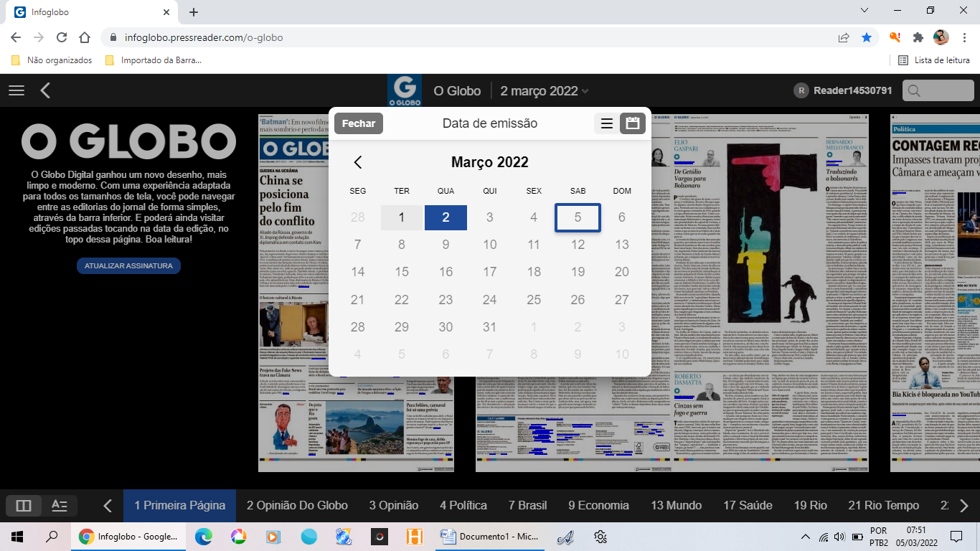
Task: Select March 5 in the calendar
Action: click(x=578, y=217)
